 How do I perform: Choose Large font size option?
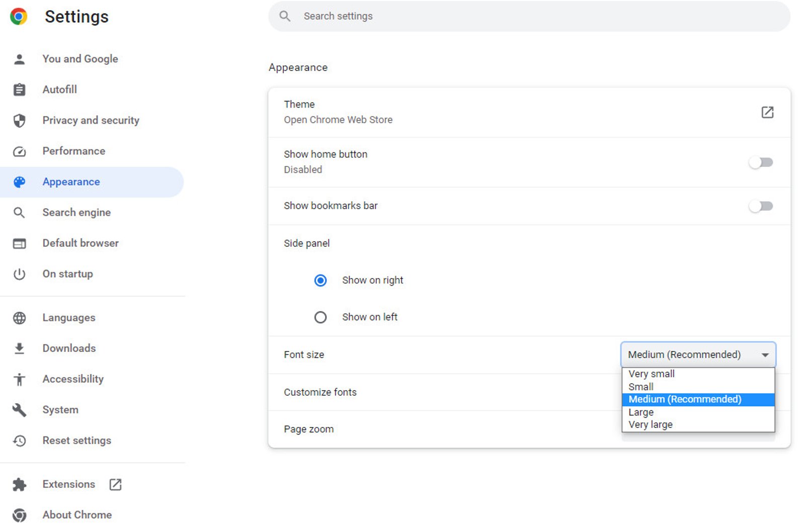click(x=698, y=412)
